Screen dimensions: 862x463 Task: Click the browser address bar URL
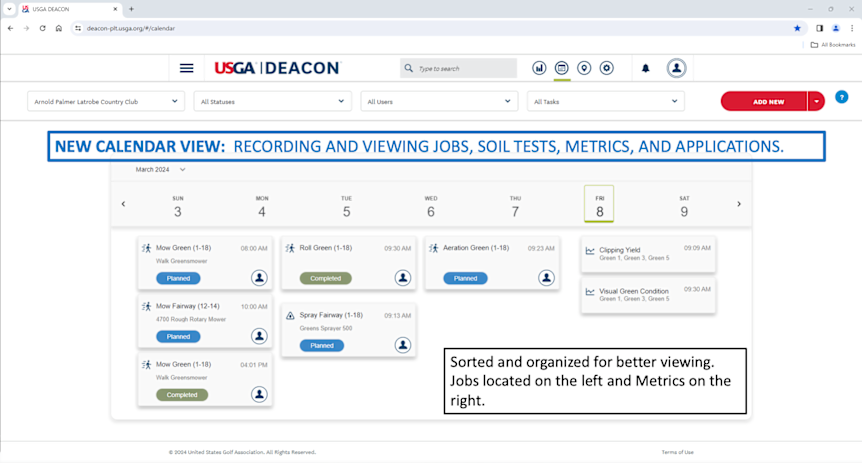[x=131, y=28]
